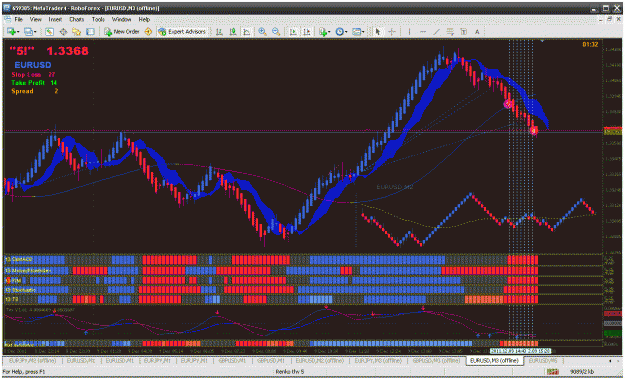Select the trendline drawing tool
Screen dimensions: 625x378
[x=436, y=32]
